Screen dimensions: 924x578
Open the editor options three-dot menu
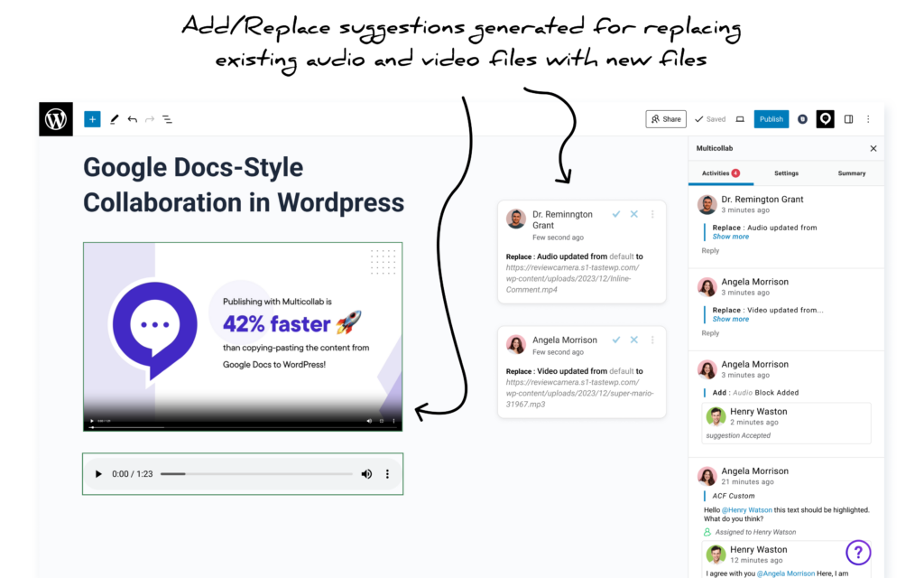[868, 119]
